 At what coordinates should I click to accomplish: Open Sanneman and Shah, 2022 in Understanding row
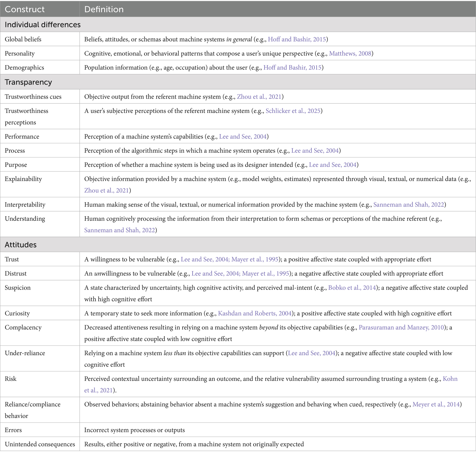pos(119,230)
